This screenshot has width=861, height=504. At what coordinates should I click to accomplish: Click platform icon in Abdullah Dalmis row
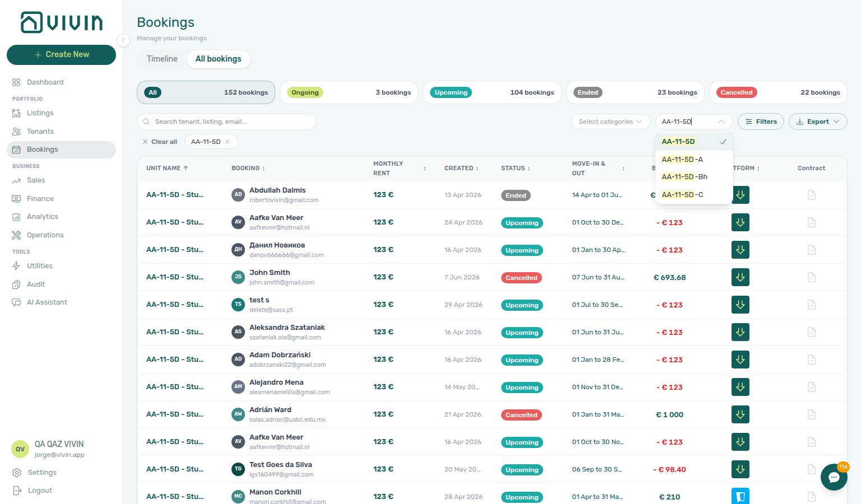point(740,195)
